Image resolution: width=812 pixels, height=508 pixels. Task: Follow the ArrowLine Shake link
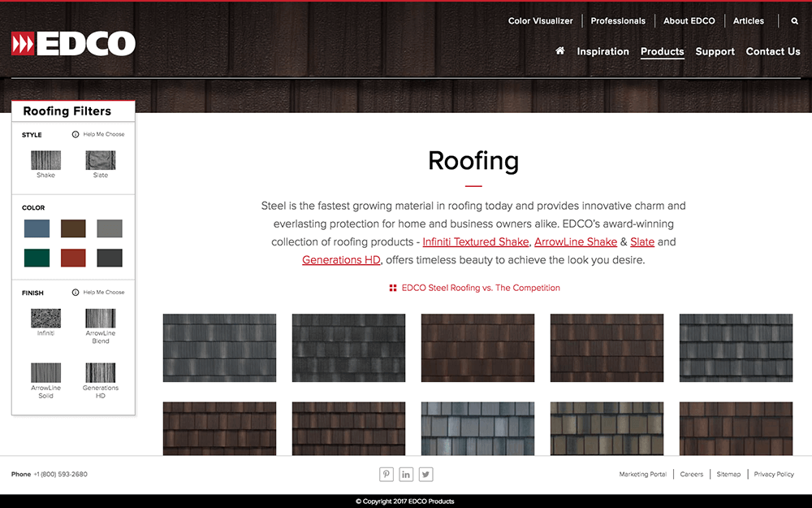(x=576, y=242)
